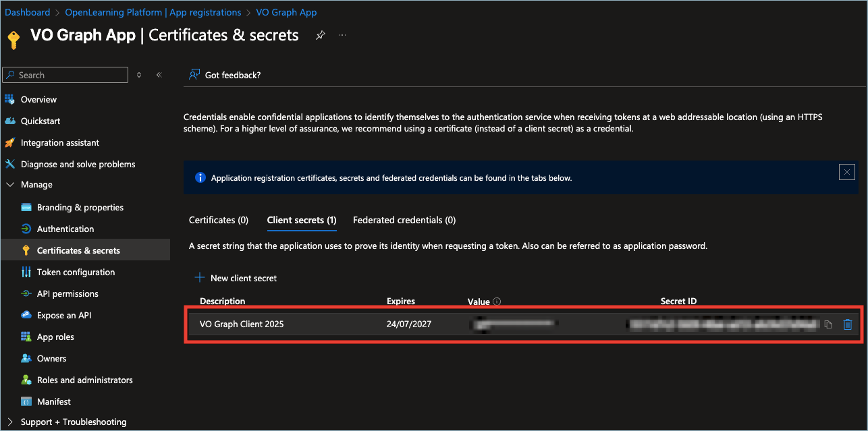Toggle the sidebar expand/collapse arrows
Image resolution: width=868 pixels, height=431 pixels.
click(139, 75)
